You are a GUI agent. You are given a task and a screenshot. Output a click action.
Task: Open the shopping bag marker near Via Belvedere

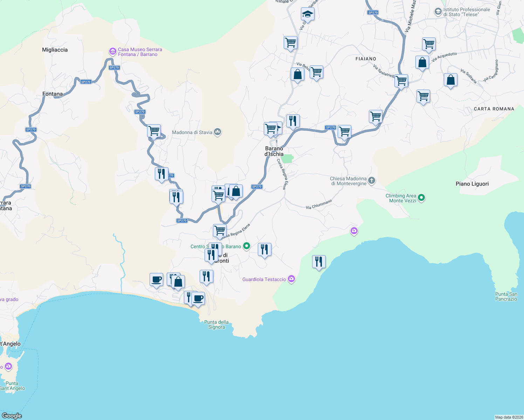(297, 75)
